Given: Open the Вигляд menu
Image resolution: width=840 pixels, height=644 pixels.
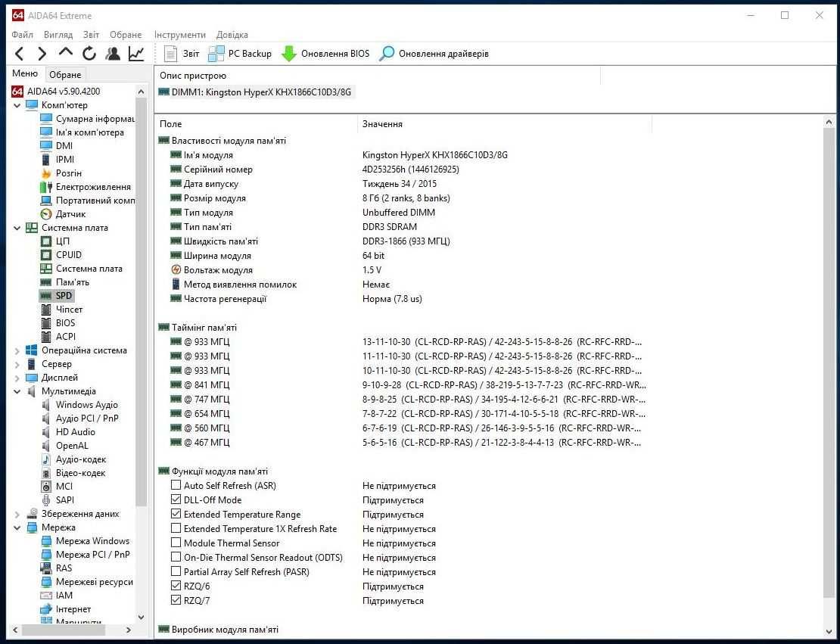Looking at the screenshot, I should (x=58, y=34).
